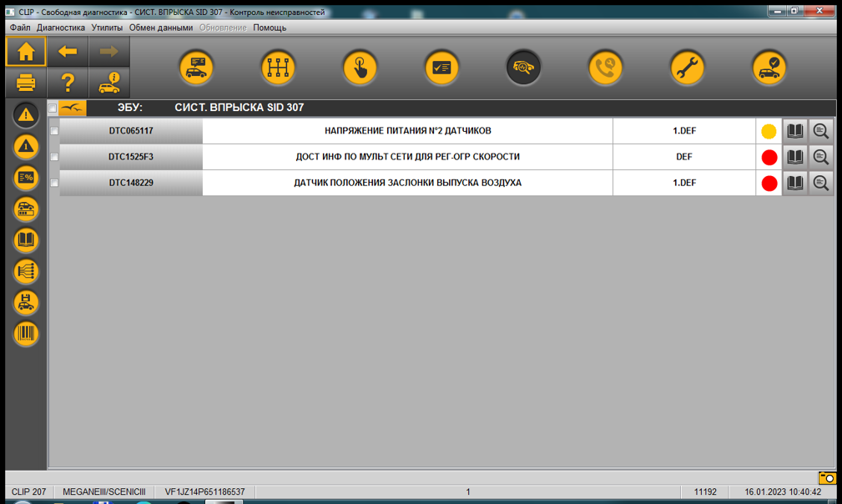The width and height of the screenshot is (842, 504).
Task: Click the car with checkmark icon
Action: click(x=769, y=68)
